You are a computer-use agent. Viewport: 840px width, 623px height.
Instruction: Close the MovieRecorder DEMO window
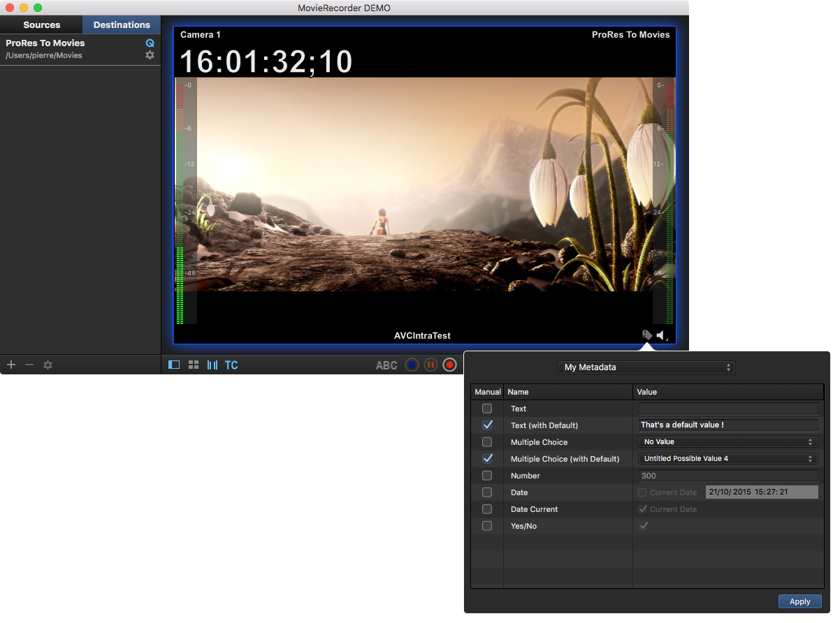pyautogui.click(x=10, y=8)
